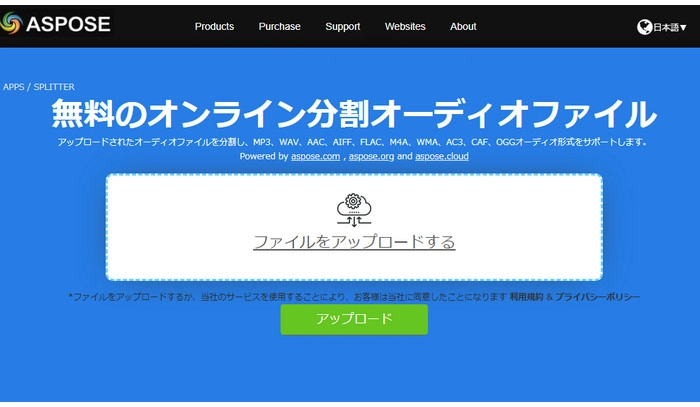Click the green アップロード button

354,319
